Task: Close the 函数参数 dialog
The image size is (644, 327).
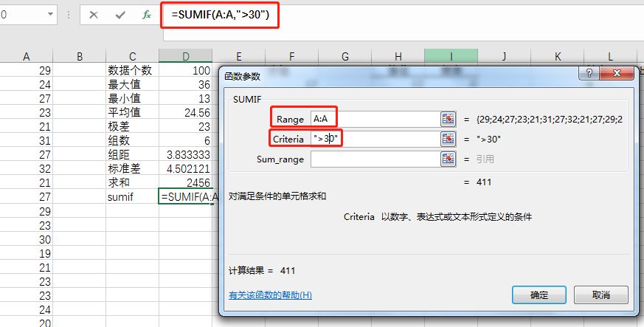Action: (x=617, y=74)
